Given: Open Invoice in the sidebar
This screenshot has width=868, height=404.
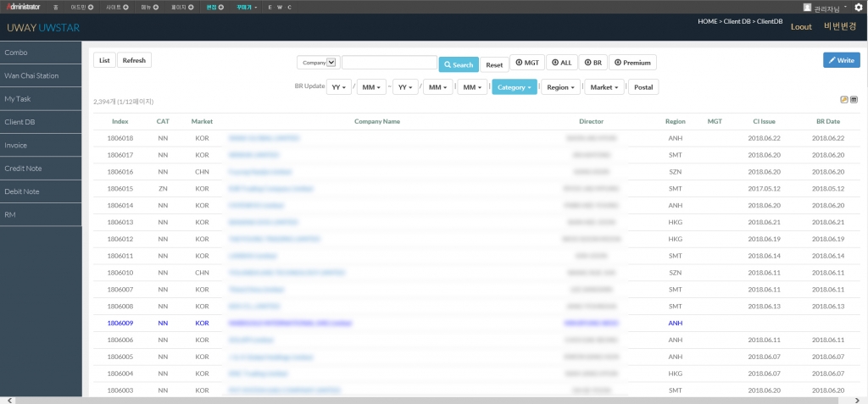Looking at the screenshot, I should pyautogui.click(x=41, y=145).
